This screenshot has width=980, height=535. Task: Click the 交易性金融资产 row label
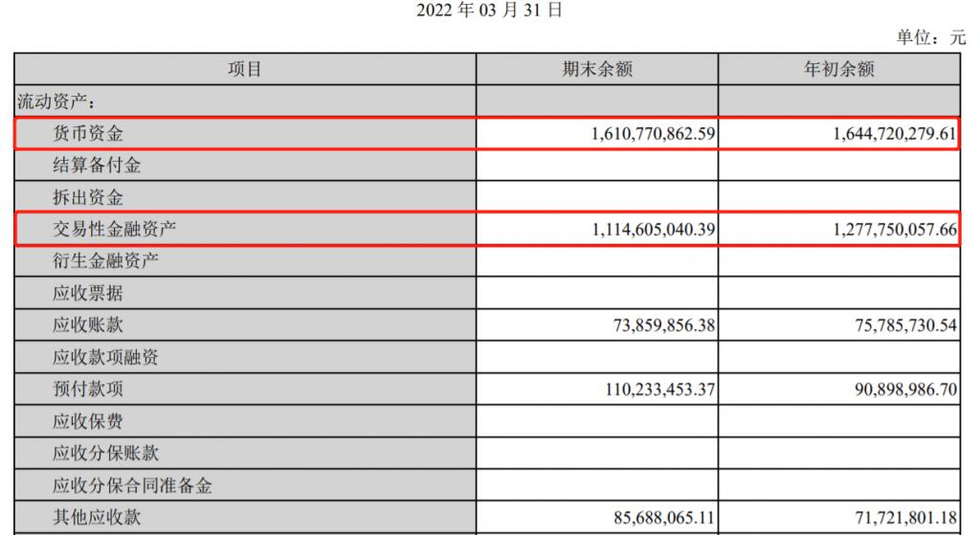pyautogui.click(x=115, y=229)
